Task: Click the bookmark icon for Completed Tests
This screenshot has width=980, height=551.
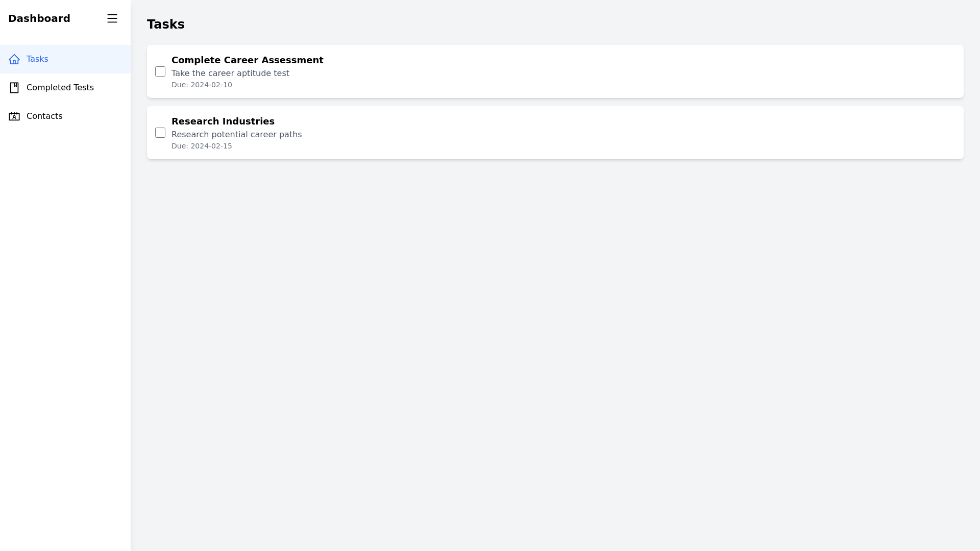Action: [14, 88]
